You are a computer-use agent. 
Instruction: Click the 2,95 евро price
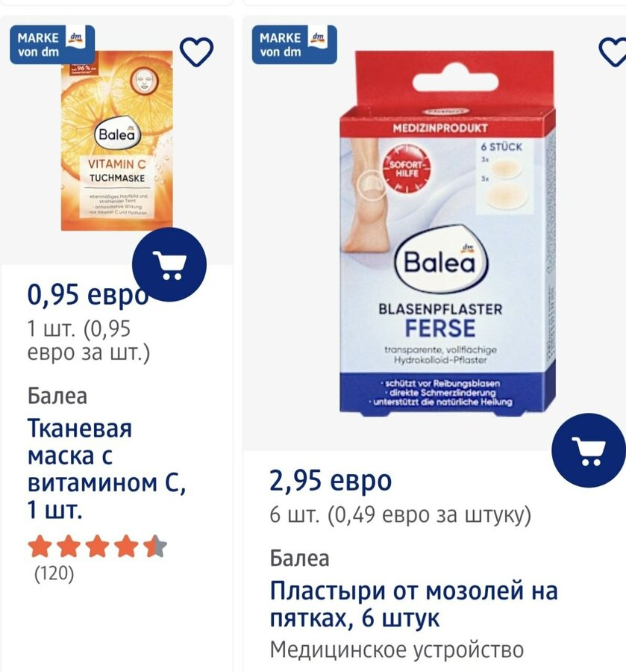coord(331,480)
